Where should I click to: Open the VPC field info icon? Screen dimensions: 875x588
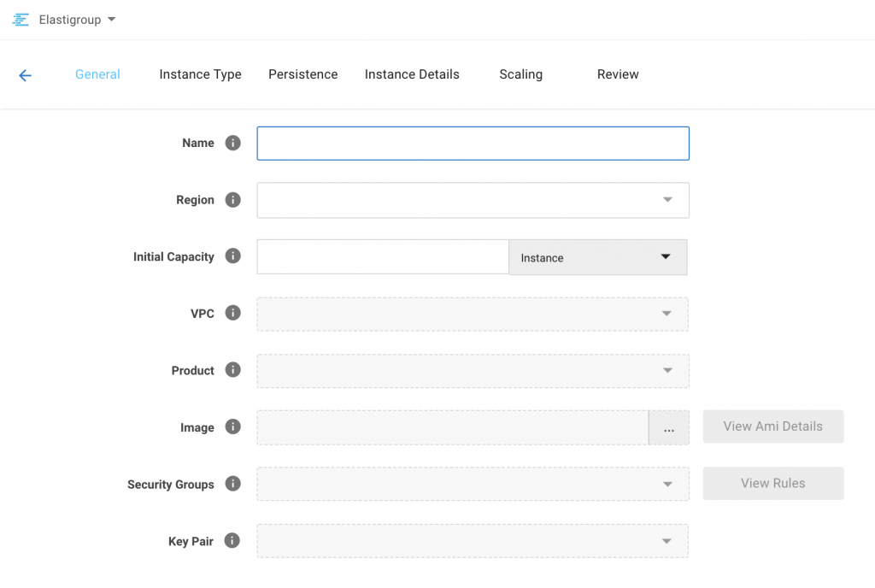pyautogui.click(x=232, y=313)
